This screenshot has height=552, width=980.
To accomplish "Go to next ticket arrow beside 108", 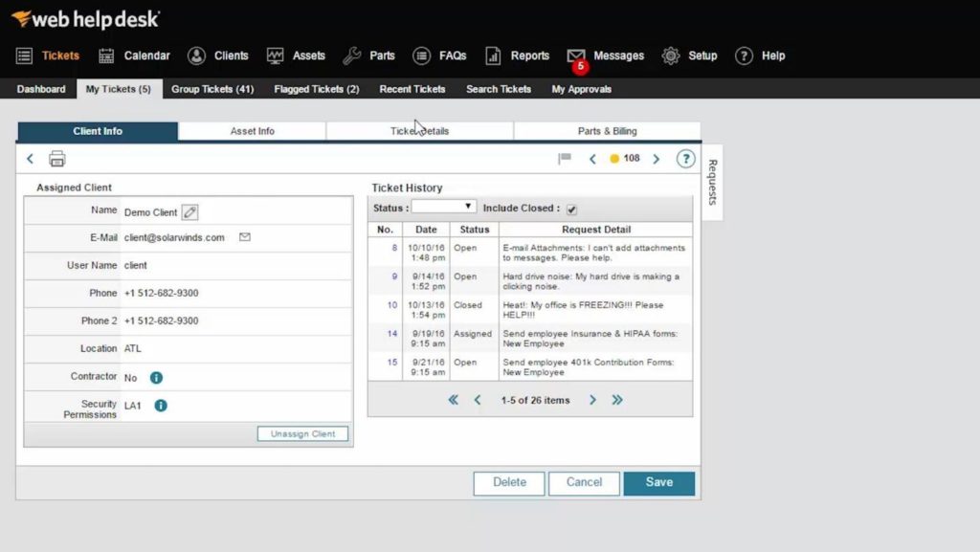I will [x=657, y=159].
